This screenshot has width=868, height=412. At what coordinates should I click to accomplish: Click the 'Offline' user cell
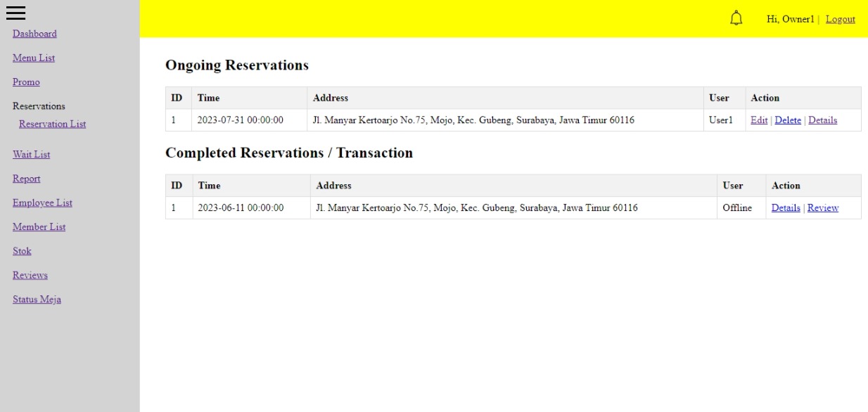[741, 208]
